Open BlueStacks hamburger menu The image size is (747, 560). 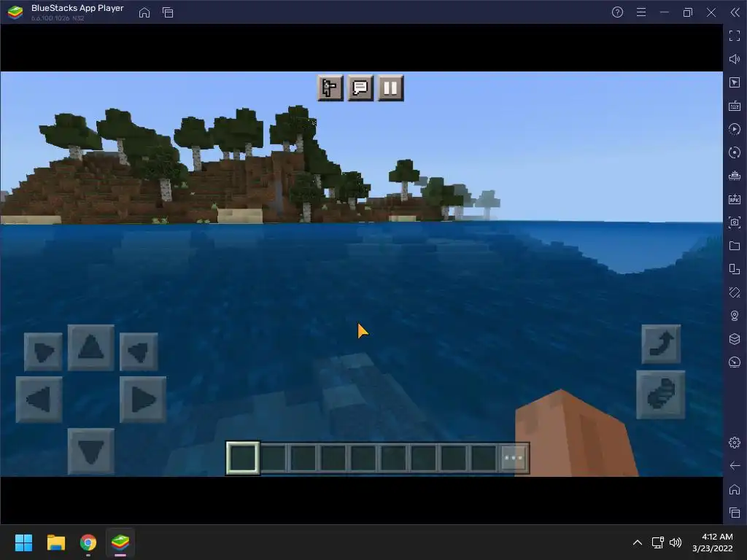[x=641, y=12]
